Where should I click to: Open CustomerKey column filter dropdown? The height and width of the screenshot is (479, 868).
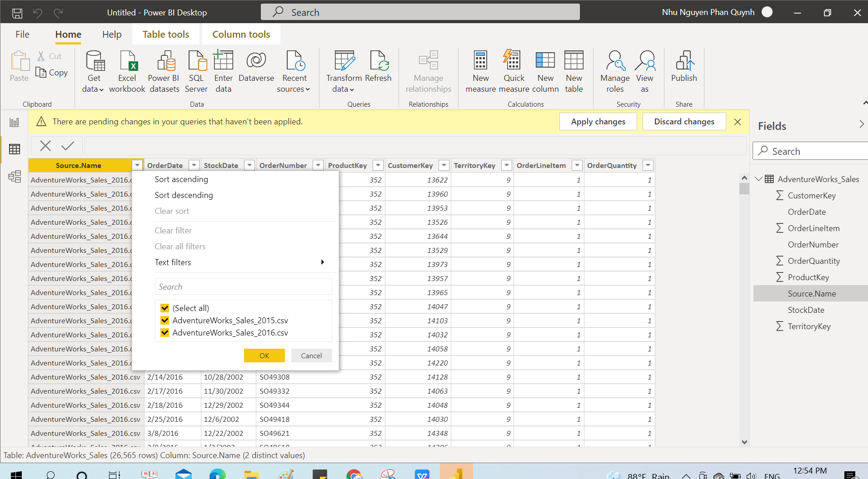pos(444,165)
